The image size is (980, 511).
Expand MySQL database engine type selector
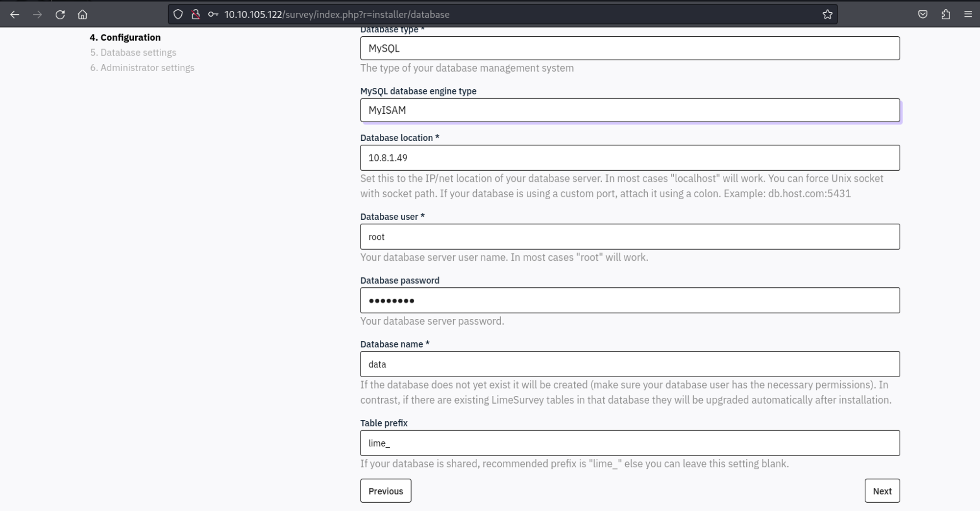(x=630, y=110)
